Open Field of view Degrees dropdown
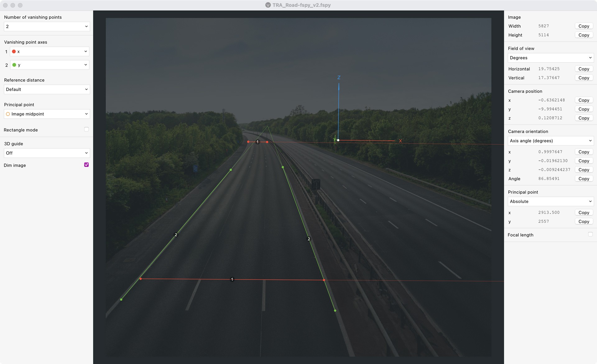Screen dimensions: 597x364 (550, 58)
